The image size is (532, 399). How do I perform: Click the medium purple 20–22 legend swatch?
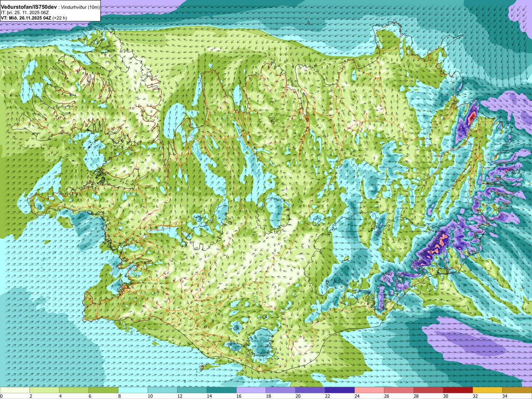coord(310,390)
